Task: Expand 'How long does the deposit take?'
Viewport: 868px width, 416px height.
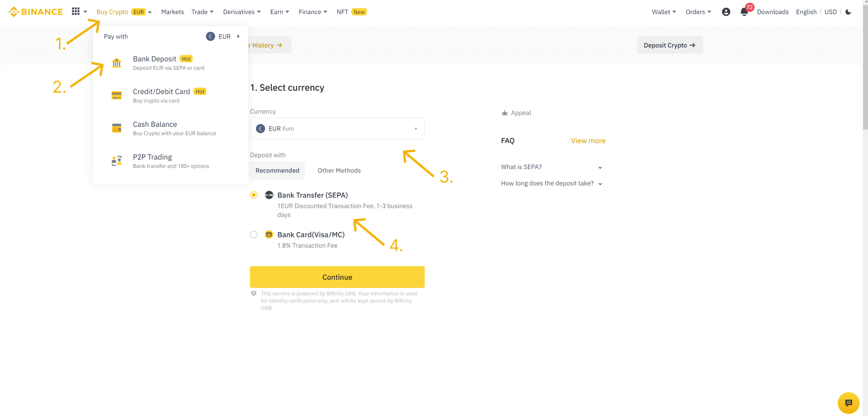Action: tap(552, 183)
